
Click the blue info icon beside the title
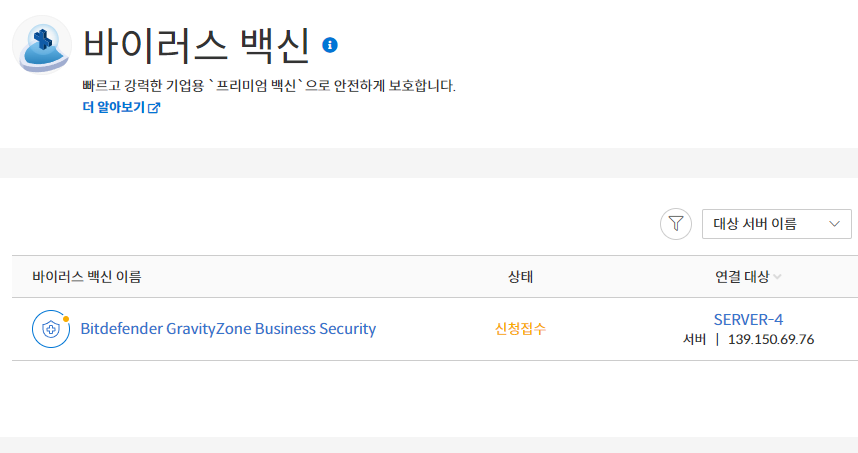click(329, 45)
